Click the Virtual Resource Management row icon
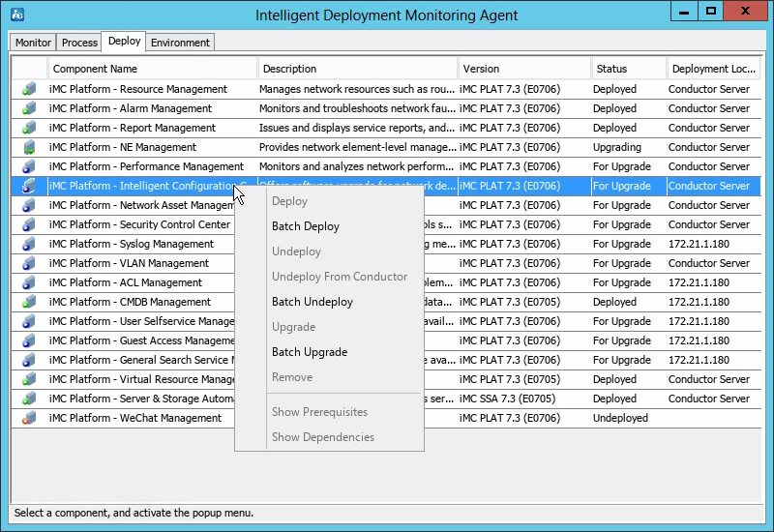Viewport: 774px width, 532px height. [x=29, y=379]
